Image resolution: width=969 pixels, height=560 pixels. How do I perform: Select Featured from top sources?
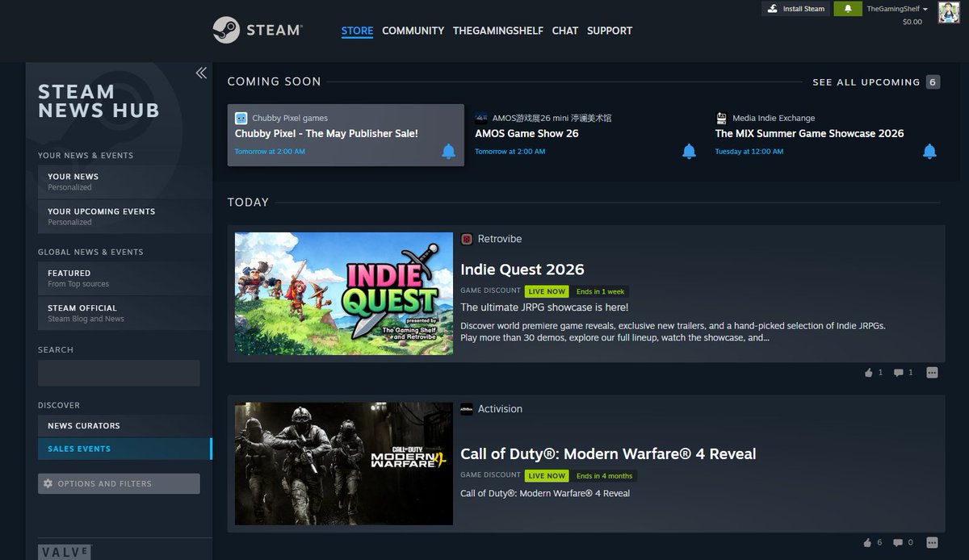pos(124,278)
